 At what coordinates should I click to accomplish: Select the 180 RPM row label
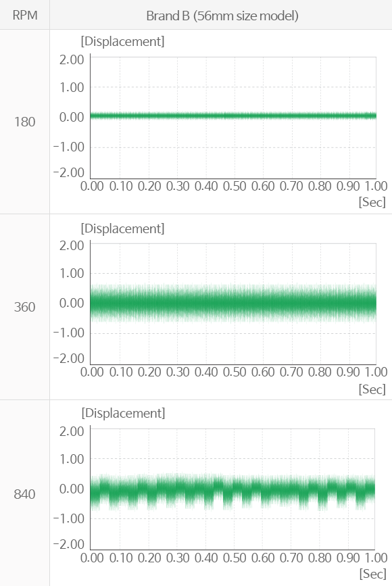click(x=24, y=122)
